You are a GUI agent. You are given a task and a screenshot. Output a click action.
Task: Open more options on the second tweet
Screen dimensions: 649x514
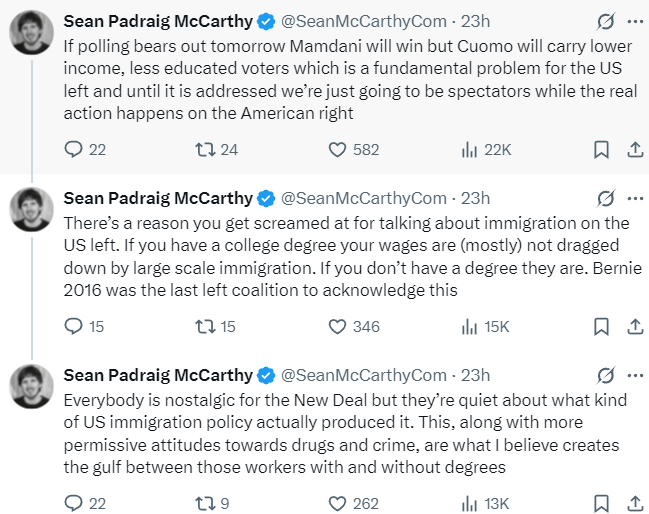[x=634, y=197]
